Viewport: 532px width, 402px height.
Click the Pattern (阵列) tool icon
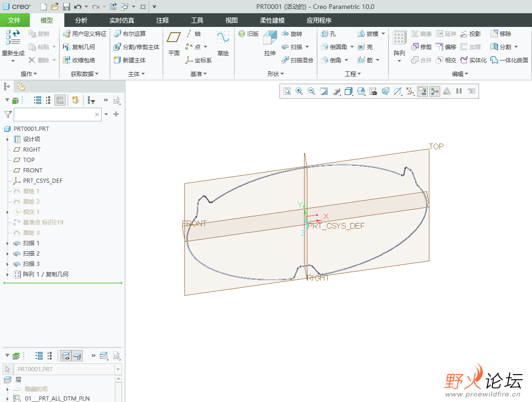tap(399, 38)
